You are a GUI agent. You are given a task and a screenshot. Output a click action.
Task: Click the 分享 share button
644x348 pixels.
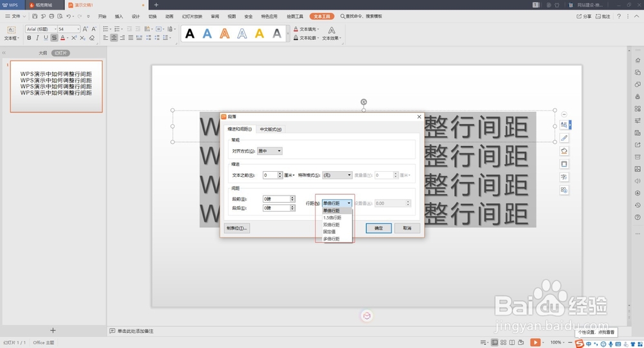click(584, 17)
